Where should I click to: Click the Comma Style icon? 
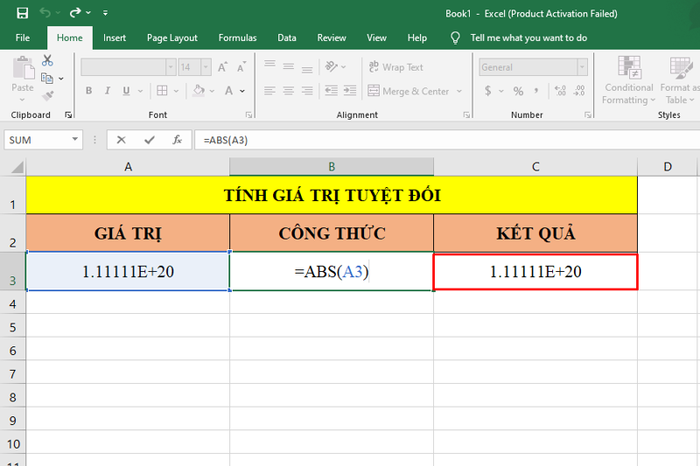click(x=536, y=91)
